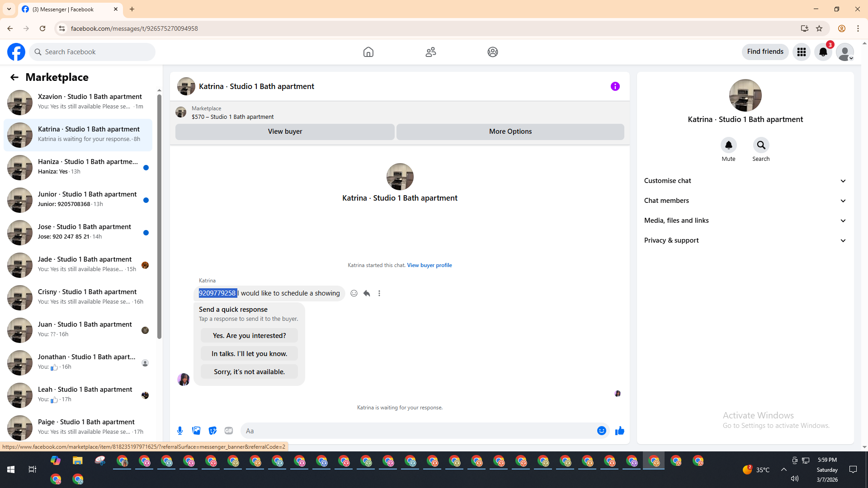Click Katrina's listing thumbnail in right panel
Image resolution: width=868 pixels, height=488 pixels.
745,95
